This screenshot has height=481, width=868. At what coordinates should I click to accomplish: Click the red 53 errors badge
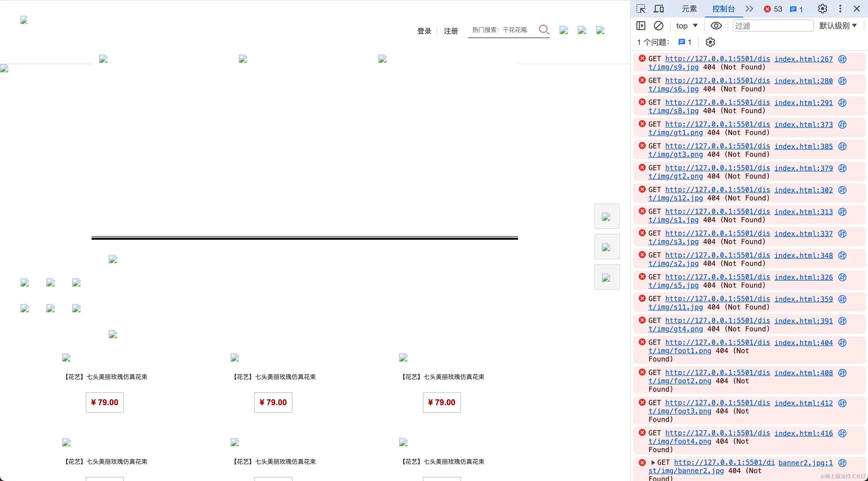click(773, 9)
